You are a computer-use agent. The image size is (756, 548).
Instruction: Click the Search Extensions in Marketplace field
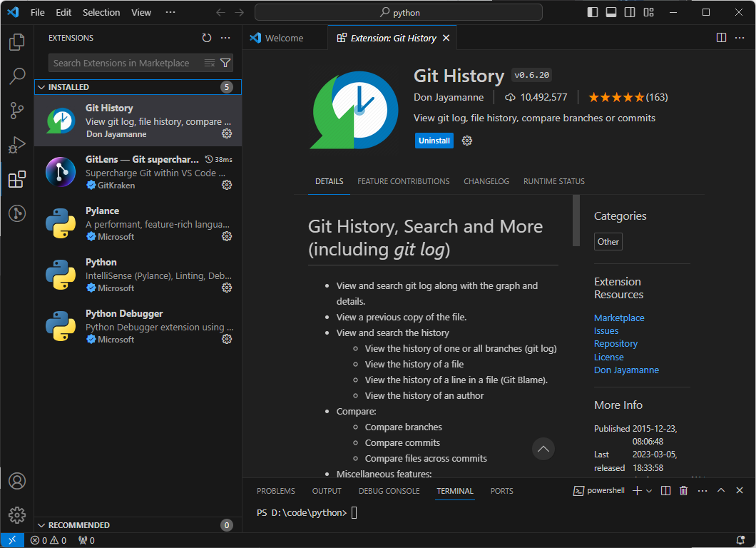(x=128, y=63)
